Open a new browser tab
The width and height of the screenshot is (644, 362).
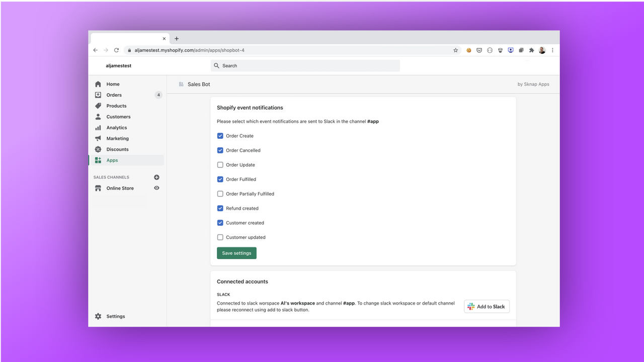[177, 38]
